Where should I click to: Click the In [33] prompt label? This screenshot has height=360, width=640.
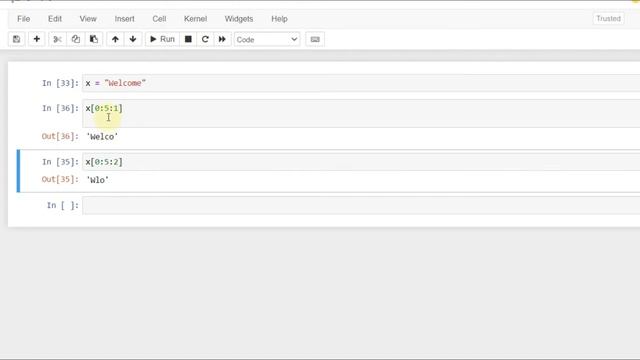(x=60, y=83)
